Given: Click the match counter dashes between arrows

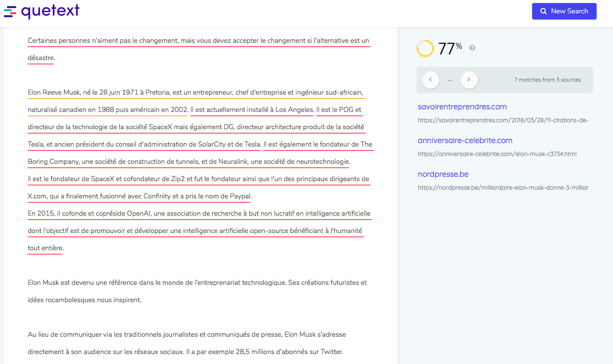Looking at the screenshot, I should pyautogui.click(x=450, y=80).
